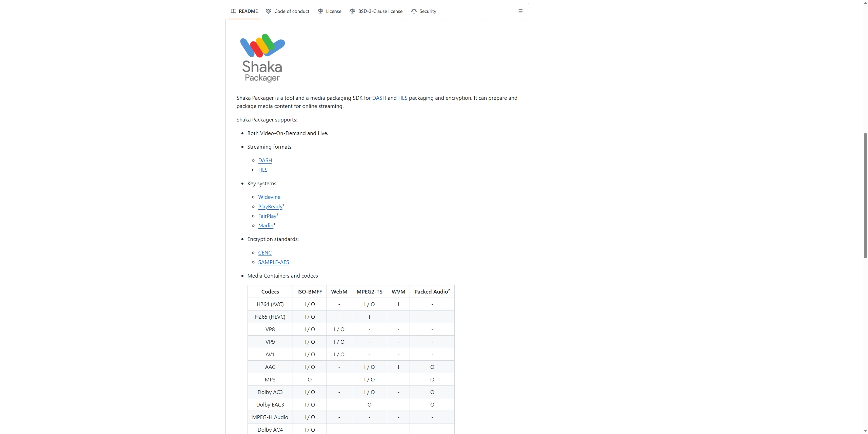The width and height of the screenshot is (868, 434).
Task: Click the VP8 row label
Action: 270,329
